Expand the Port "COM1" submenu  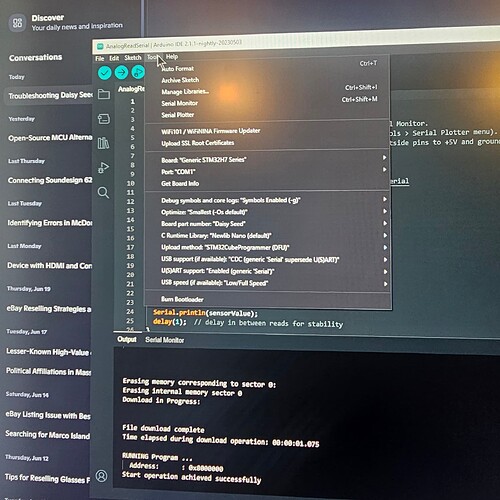[x=267, y=171]
